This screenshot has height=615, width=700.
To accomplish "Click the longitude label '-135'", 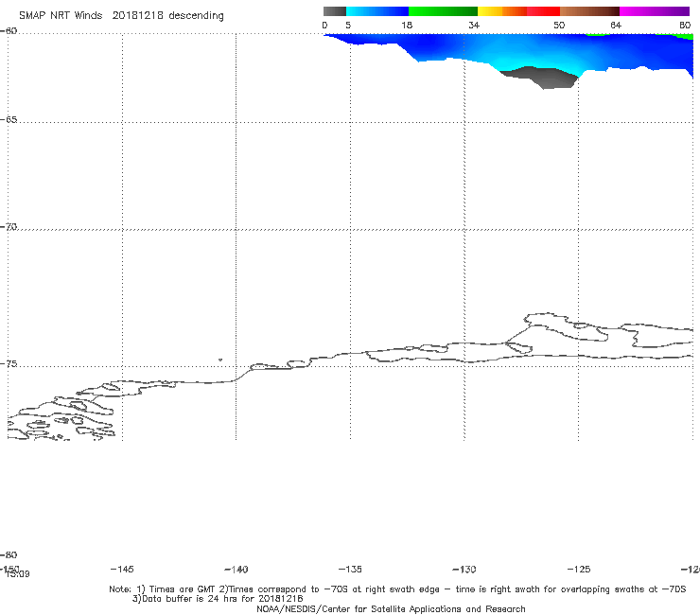I will click(x=350, y=569).
